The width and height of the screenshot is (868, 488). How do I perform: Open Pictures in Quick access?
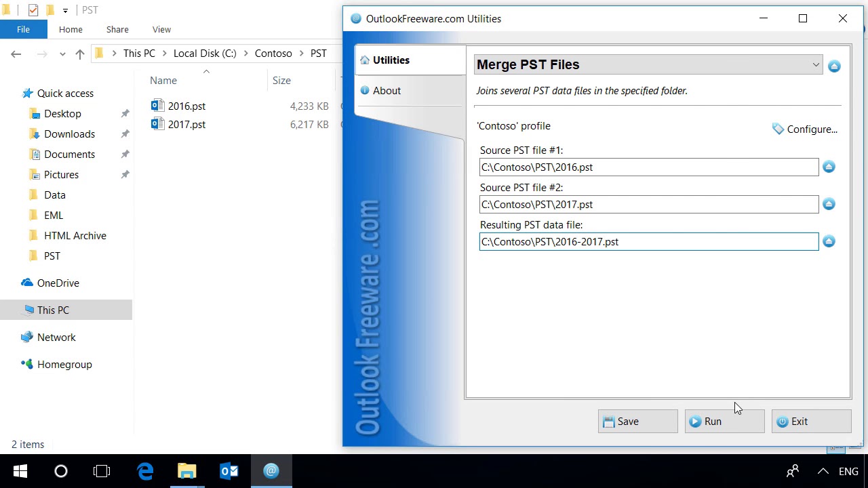tap(61, 175)
